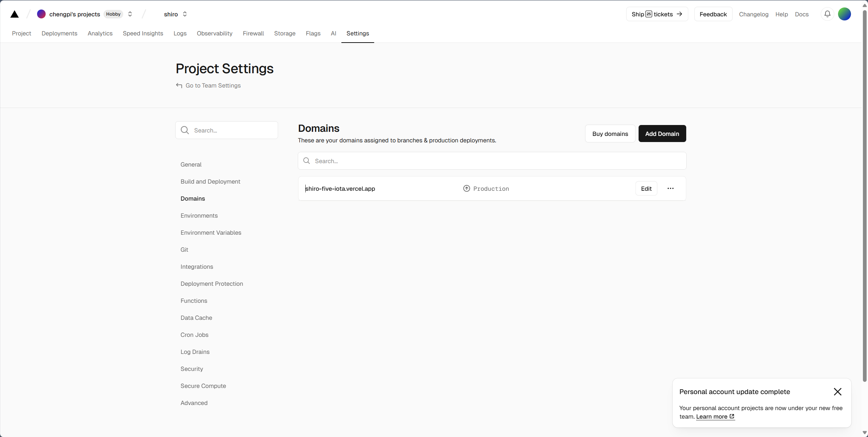The width and height of the screenshot is (868, 437).
Task: Select the Settings tab
Action: click(358, 33)
